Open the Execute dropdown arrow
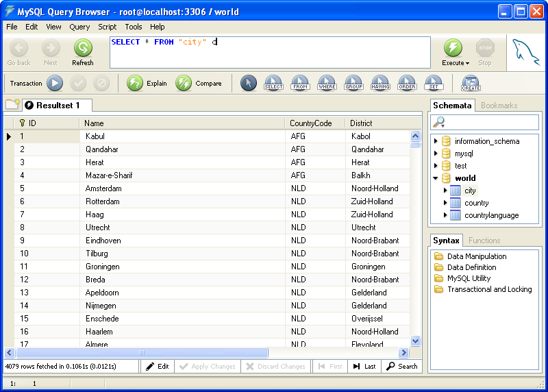The width and height of the screenshot is (548, 392). 467,63
